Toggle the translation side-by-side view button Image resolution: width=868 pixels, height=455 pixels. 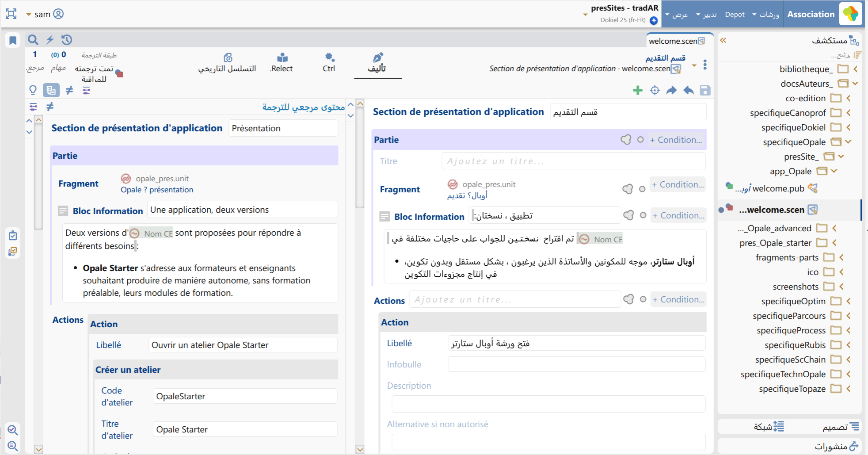51,90
